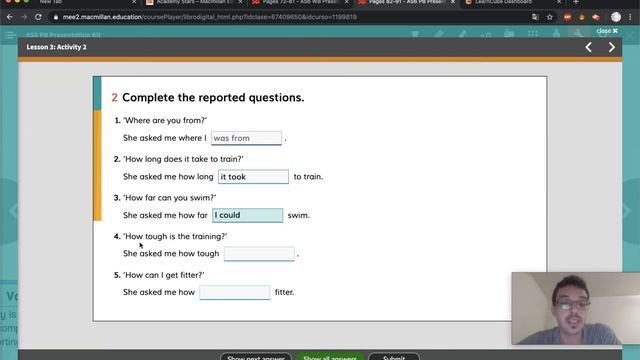Click the 'Lesson 3: Activity 2' title
Image resolution: width=640 pixels, height=360 pixels.
pyautogui.click(x=56, y=47)
